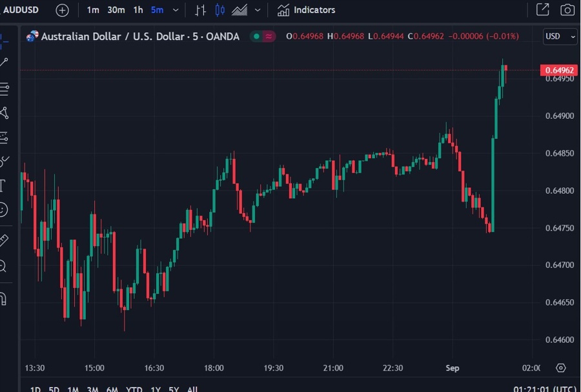Viewport: 581px width, 392px height.
Task: Set range to 1Y
Action: coord(156,389)
